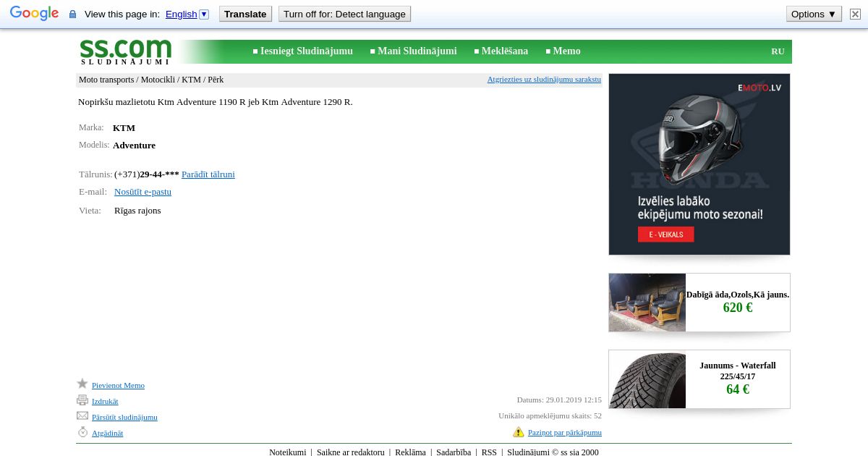The height and width of the screenshot is (456, 868).
Task: Open the English language dropdown arrow
Action: coord(204,14)
